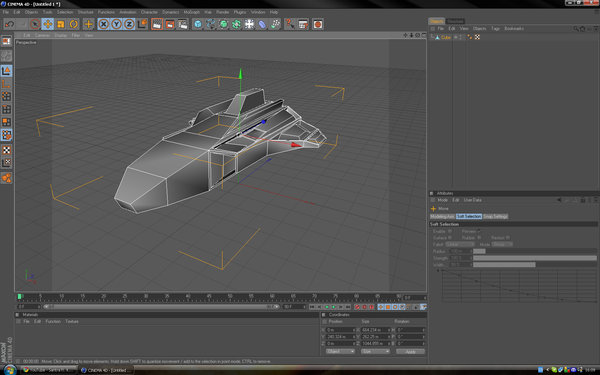Render the active view
The image size is (600, 375).
(157, 24)
